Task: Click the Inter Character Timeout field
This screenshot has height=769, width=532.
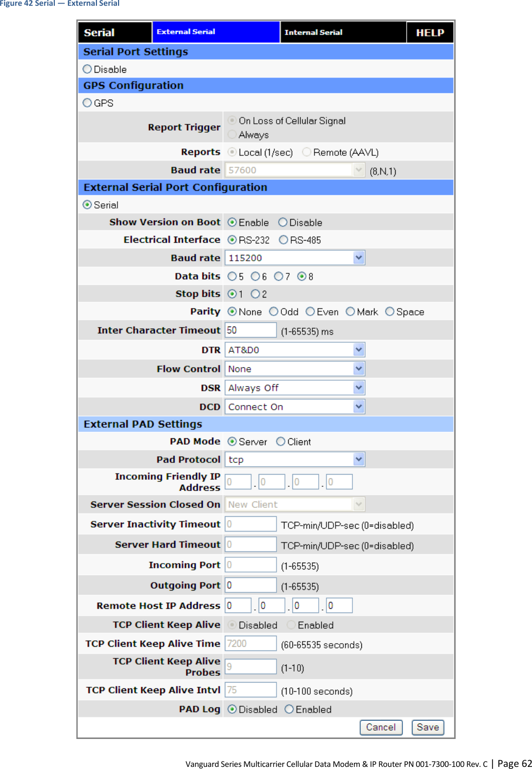Action: click(251, 330)
